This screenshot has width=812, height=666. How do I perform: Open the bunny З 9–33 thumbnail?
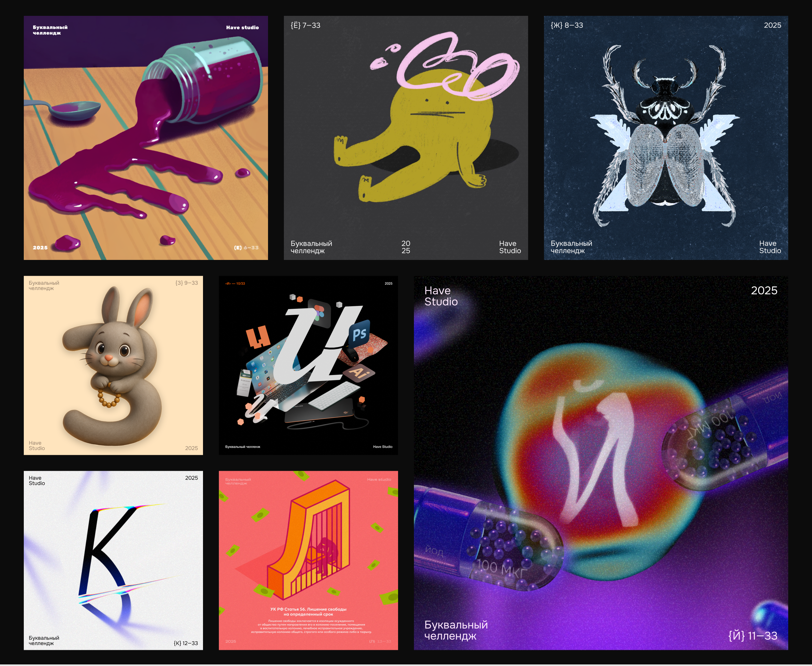[113, 365]
